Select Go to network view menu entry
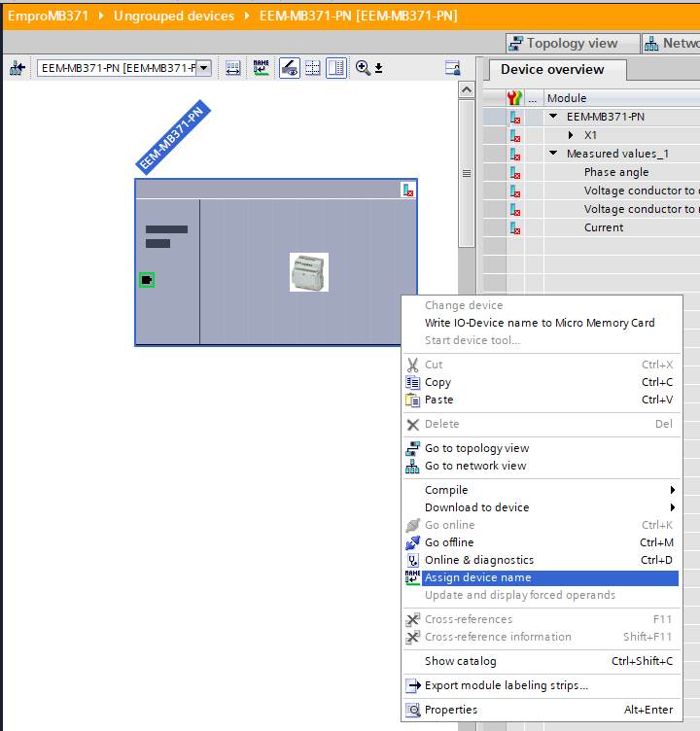The image size is (700, 731). [542, 467]
